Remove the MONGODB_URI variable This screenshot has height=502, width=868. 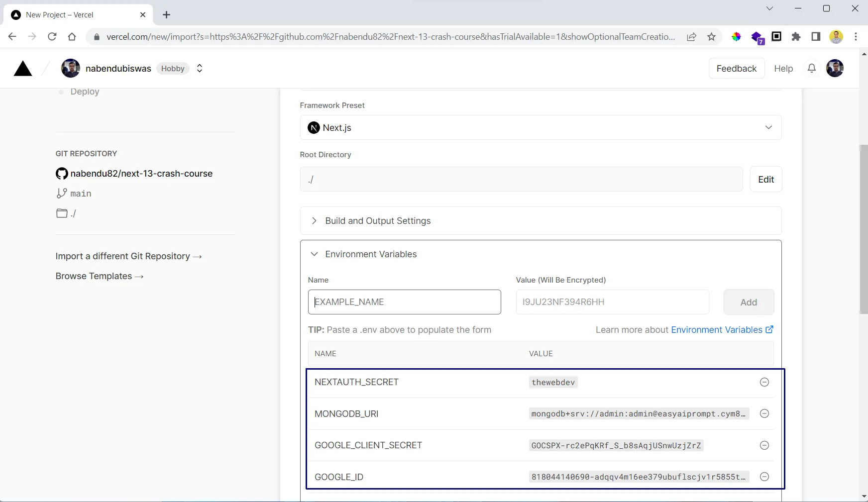tap(764, 413)
